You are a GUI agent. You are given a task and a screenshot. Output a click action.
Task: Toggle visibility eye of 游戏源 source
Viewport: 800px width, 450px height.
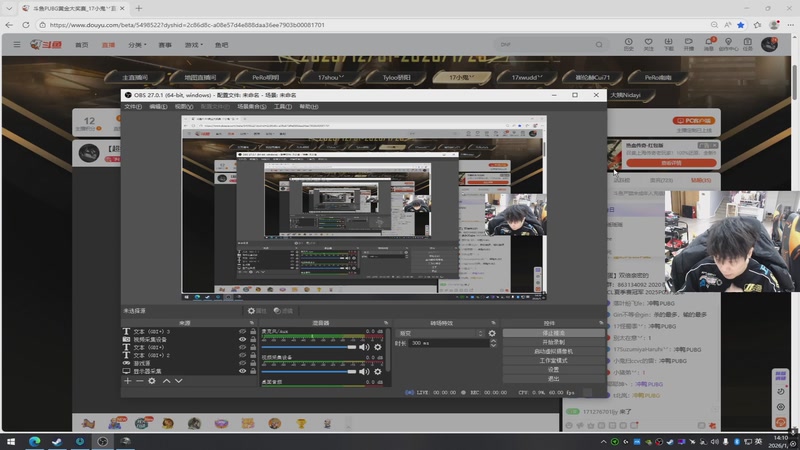coord(242,363)
